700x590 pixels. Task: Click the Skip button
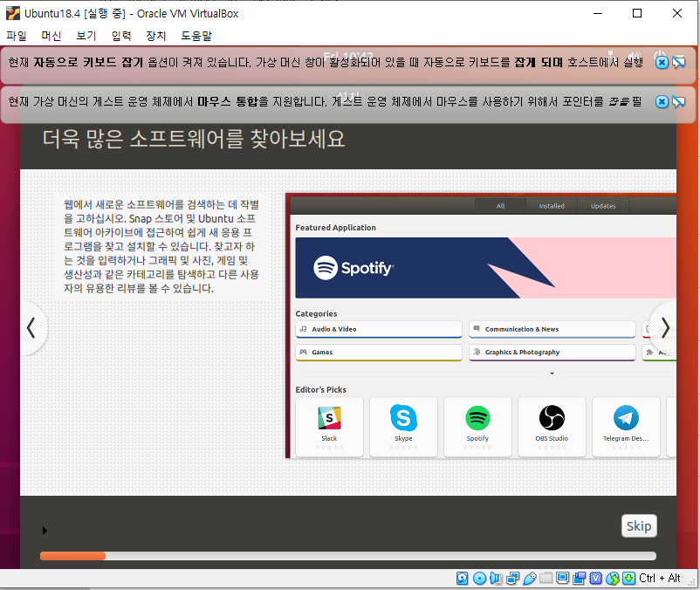(639, 525)
